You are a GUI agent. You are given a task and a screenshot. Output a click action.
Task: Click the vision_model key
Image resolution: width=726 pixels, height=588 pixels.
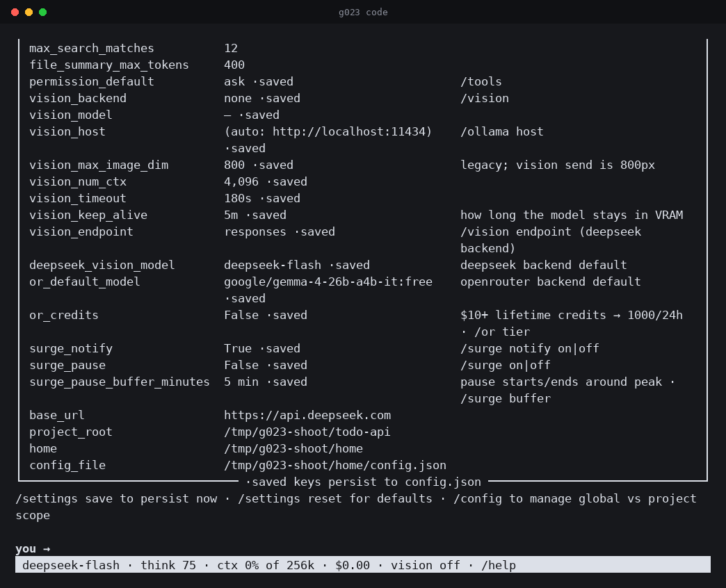[71, 115]
